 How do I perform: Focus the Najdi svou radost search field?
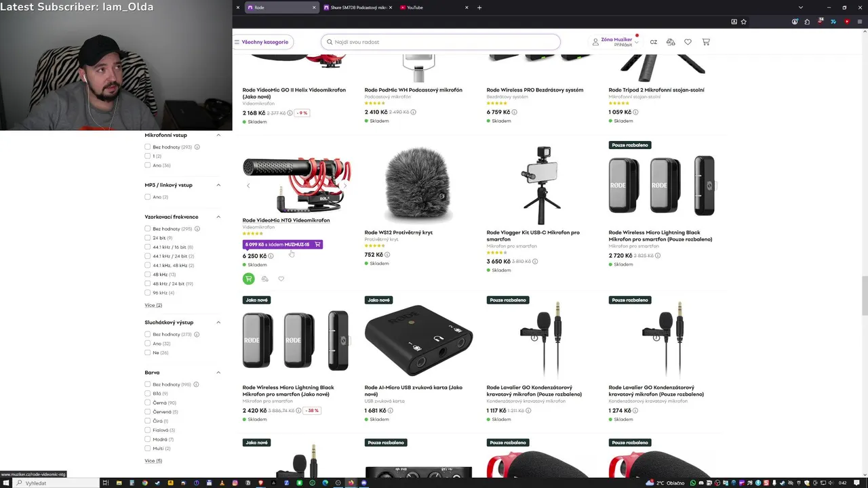(441, 42)
